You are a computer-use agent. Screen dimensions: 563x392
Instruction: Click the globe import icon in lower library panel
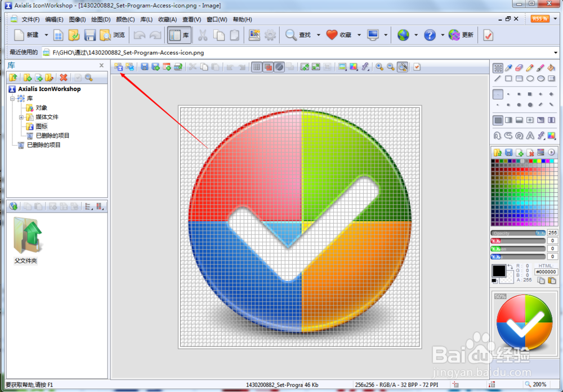14,206
